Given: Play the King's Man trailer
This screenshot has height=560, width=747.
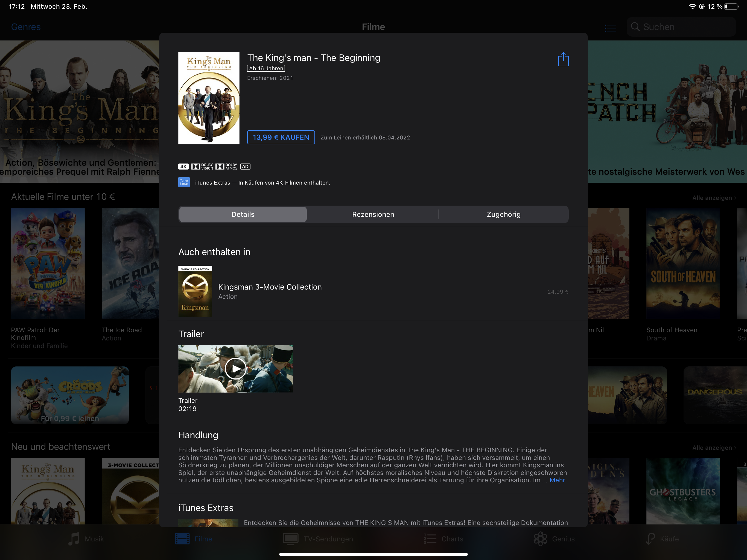Looking at the screenshot, I should click(x=235, y=369).
